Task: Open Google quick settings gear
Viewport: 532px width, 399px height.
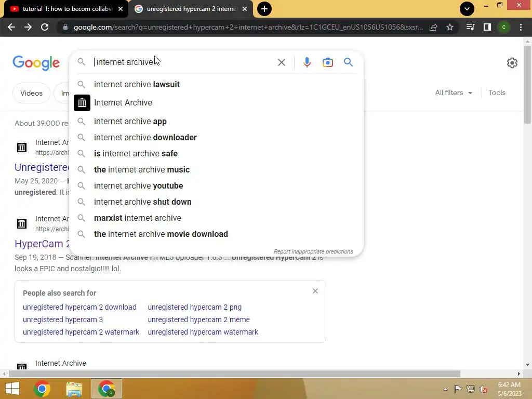Action: click(x=512, y=63)
